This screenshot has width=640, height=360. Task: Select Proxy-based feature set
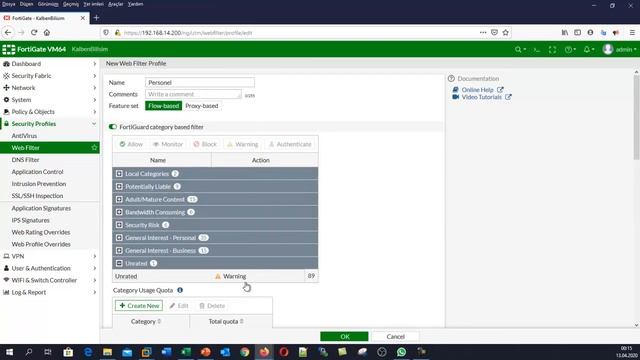pyautogui.click(x=202, y=106)
